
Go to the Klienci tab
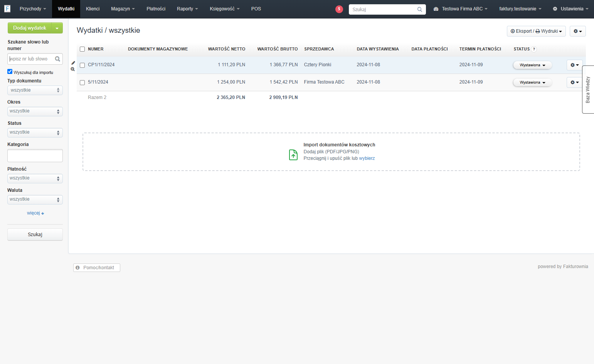point(93,9)
